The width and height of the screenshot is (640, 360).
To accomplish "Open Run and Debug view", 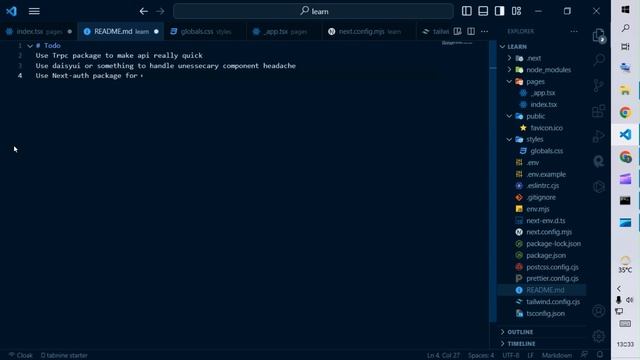I will coord(599,136).
